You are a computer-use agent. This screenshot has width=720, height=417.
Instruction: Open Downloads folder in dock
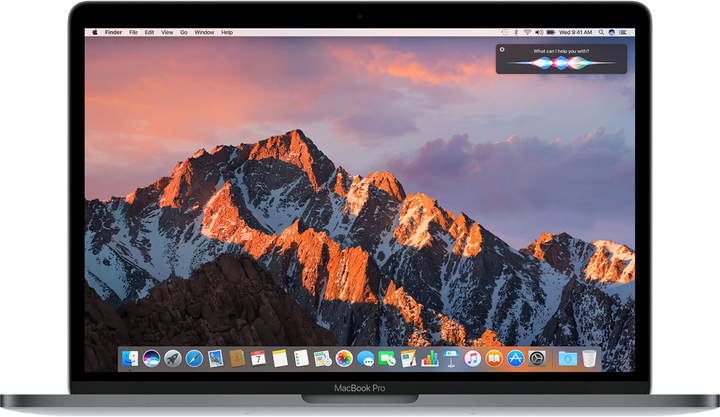(568, 359)
